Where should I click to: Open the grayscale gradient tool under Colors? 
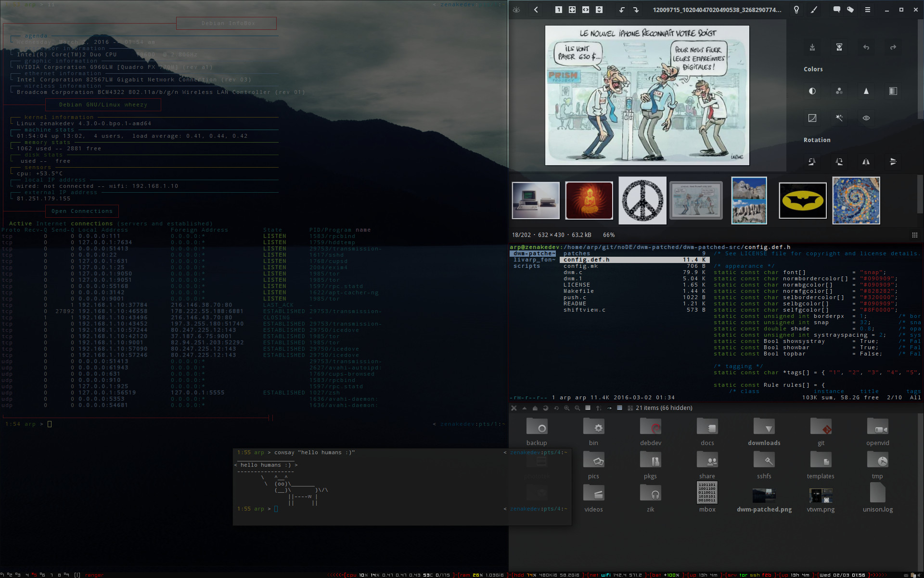(893, 91)
